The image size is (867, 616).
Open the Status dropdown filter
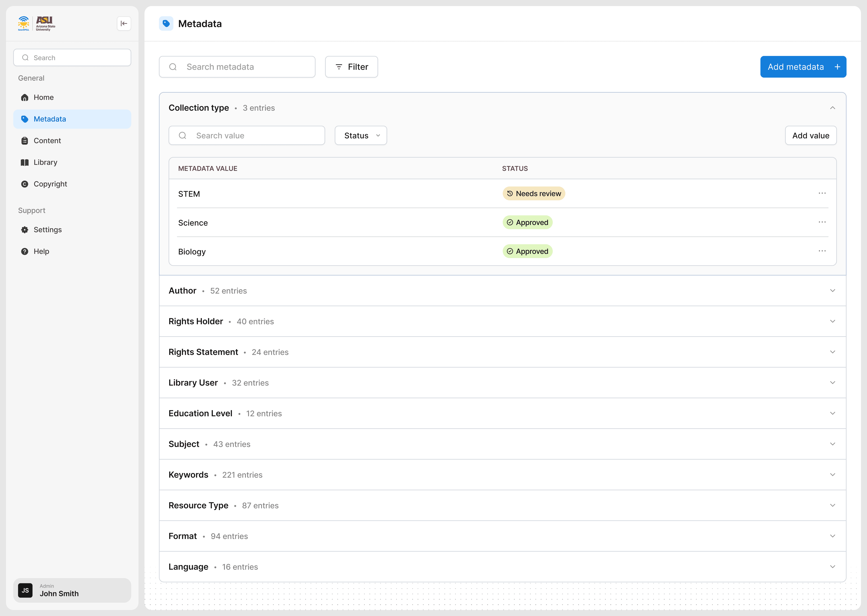point(361,135)
